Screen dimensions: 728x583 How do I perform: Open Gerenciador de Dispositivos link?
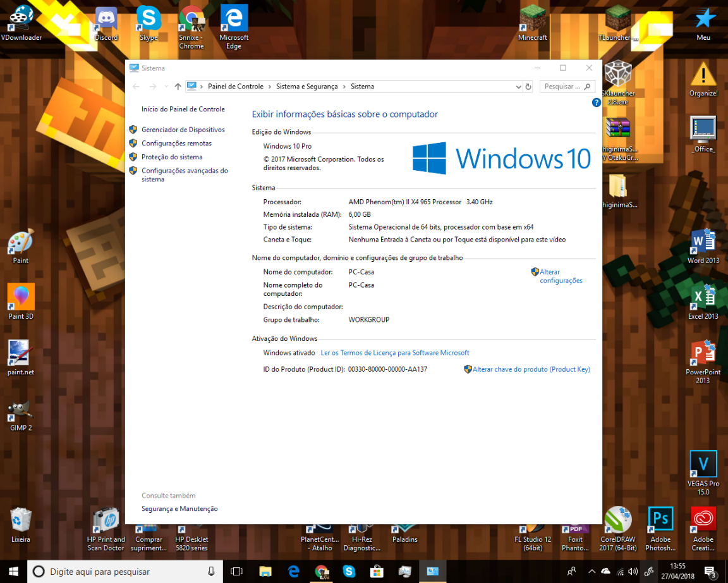183,130
